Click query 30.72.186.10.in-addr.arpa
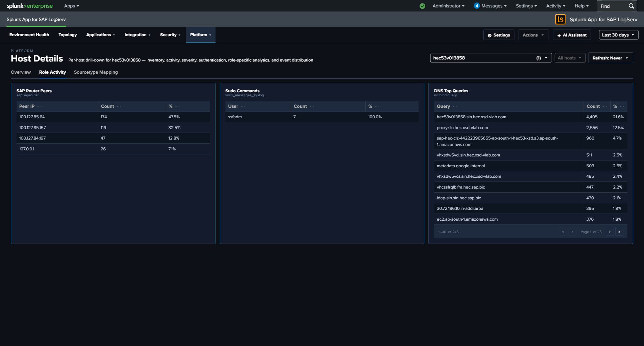This screenshot has height=346, width=644. (x=460, y=208)
